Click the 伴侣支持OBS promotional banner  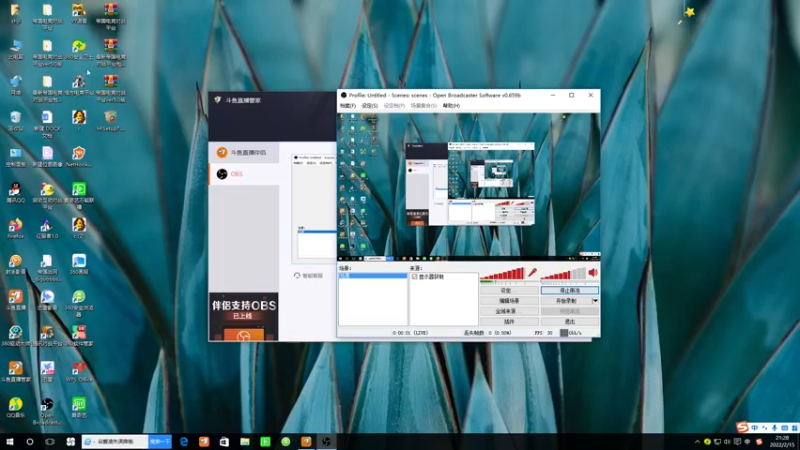(243, 316)
